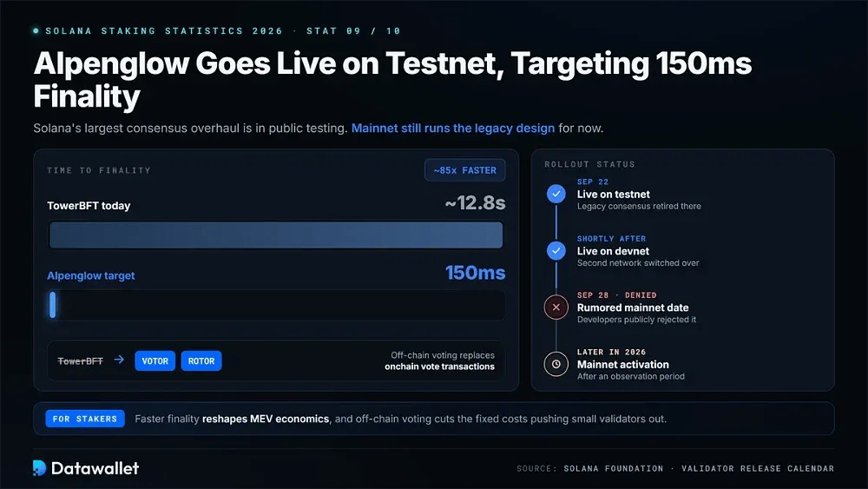Click VALIDATOR RELEASE CALENDAR in the source line
This screenshot has width=868, height=489.
pyautogui.click(x=758, y=468)
